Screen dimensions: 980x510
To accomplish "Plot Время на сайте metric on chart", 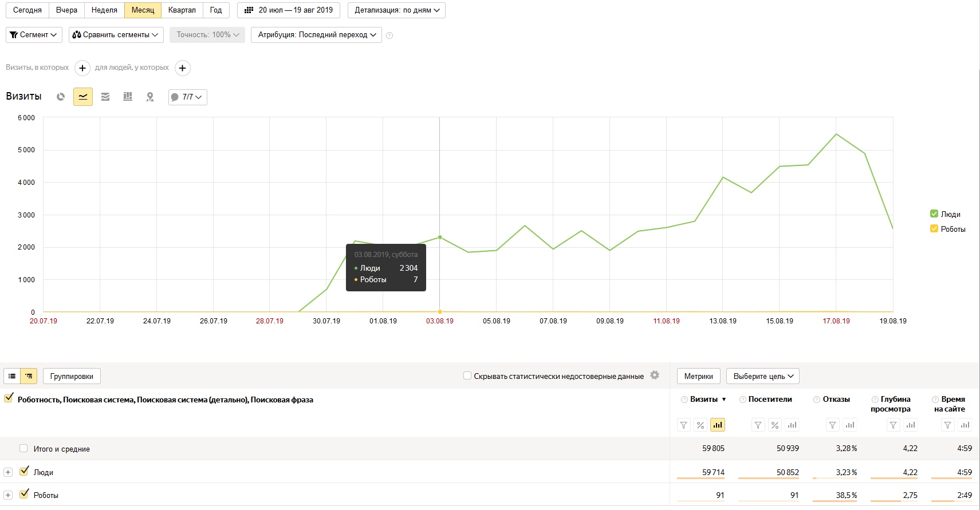I will 965,425.
